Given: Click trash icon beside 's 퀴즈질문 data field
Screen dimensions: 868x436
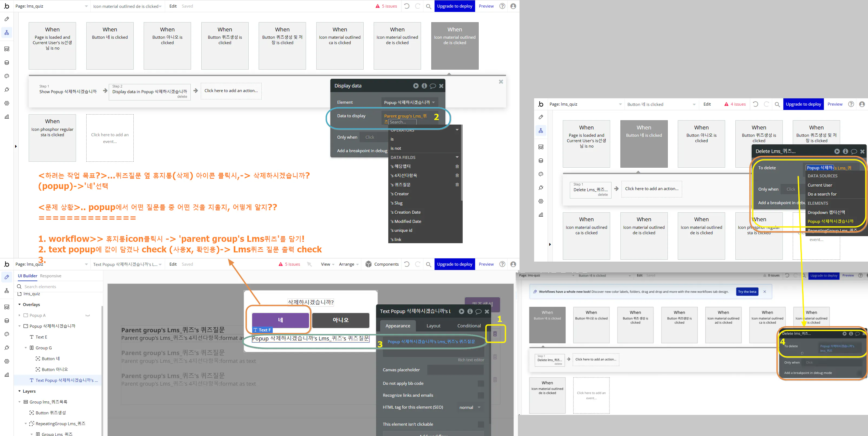Looking at the screenshot, I should [x=457, y=184].
